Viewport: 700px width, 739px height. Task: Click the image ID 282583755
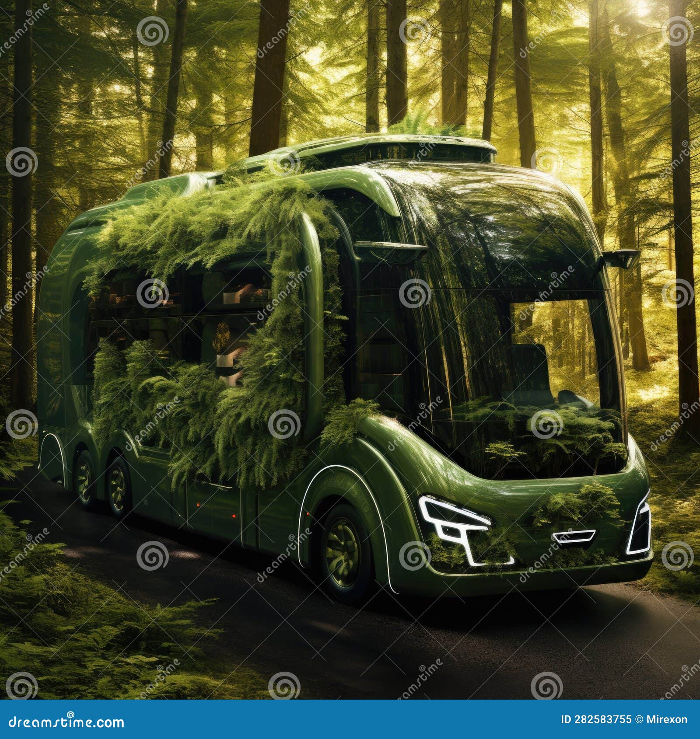(597, 719)
